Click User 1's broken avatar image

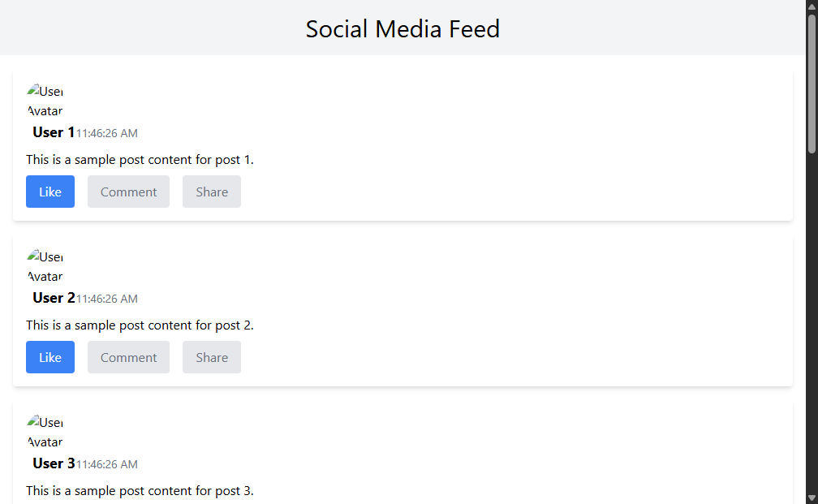[x=45, y=101]
